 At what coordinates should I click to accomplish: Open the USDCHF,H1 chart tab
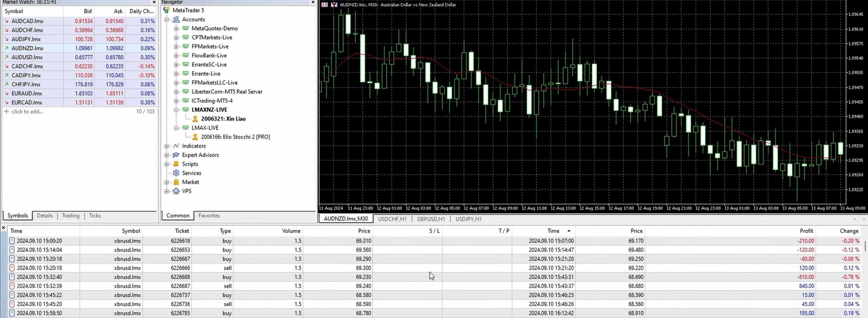click(x=392, y=219)
